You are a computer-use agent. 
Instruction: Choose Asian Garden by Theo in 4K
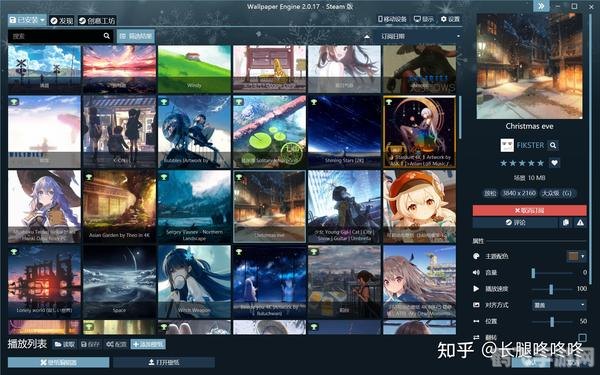click(x=119, y=207)
